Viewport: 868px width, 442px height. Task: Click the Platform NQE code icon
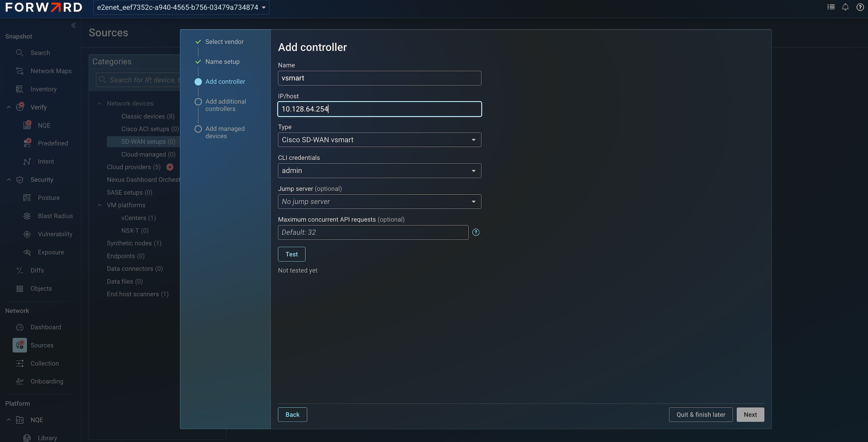[20, 420]
